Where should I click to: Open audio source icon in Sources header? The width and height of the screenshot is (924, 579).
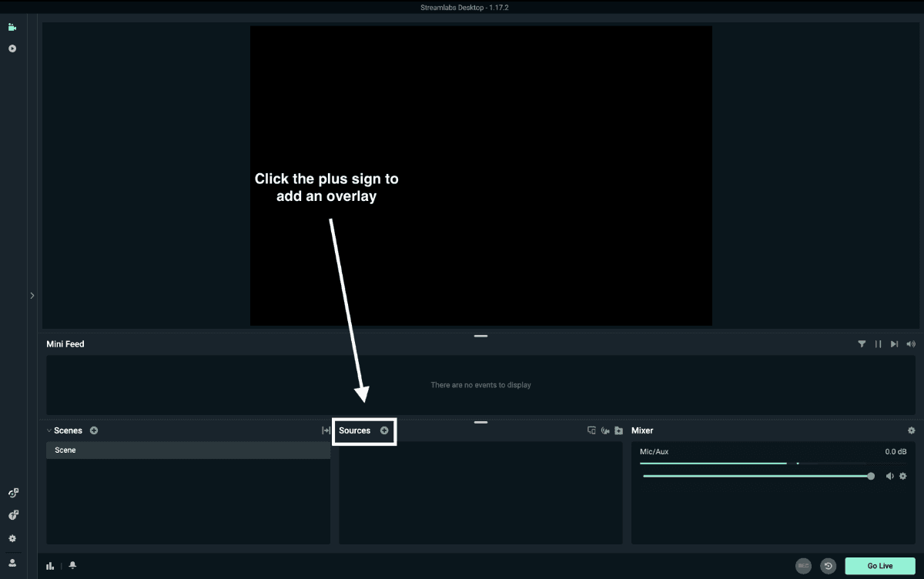(x=605, y=430)
